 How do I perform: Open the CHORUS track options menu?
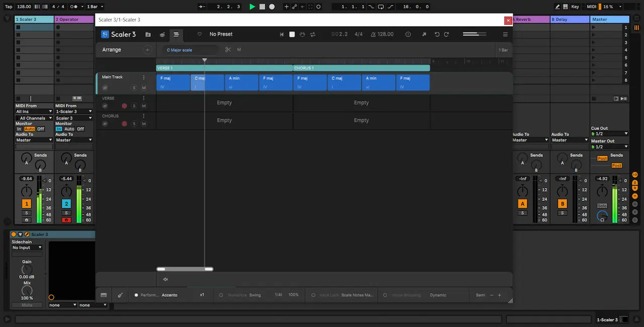coord(143,116)
